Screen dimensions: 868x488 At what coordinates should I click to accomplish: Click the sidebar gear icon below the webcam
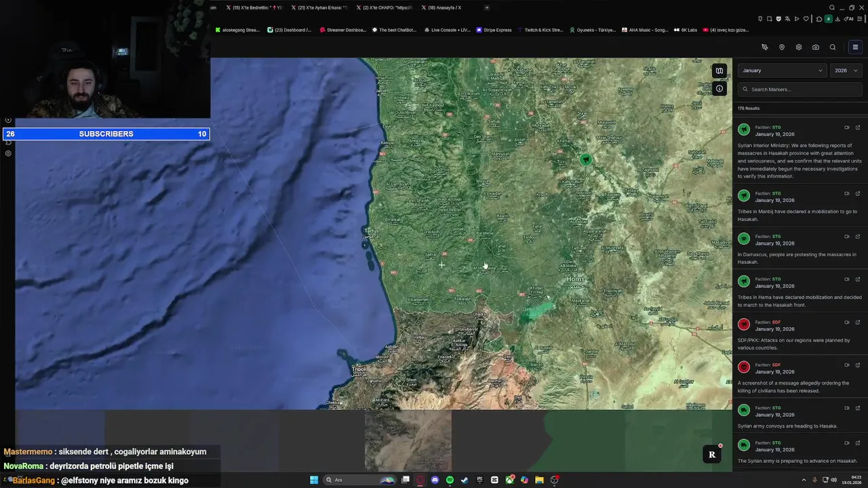pyautogui.click(x=8, y=153)
